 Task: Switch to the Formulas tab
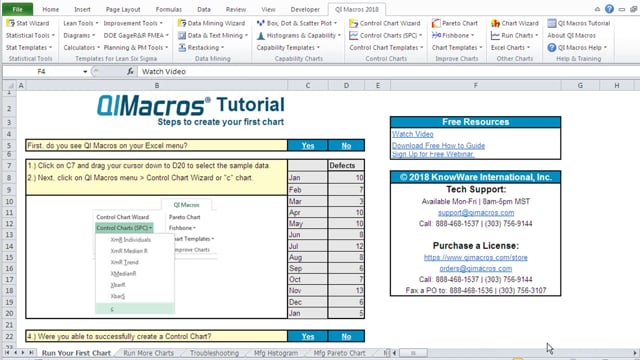click(x=169, y=9)
